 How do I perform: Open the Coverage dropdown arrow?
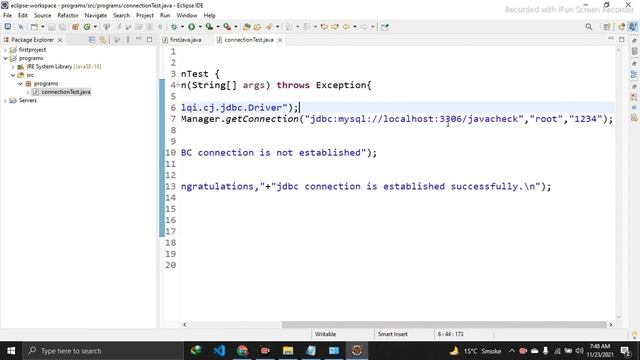[x=218, y=27]
